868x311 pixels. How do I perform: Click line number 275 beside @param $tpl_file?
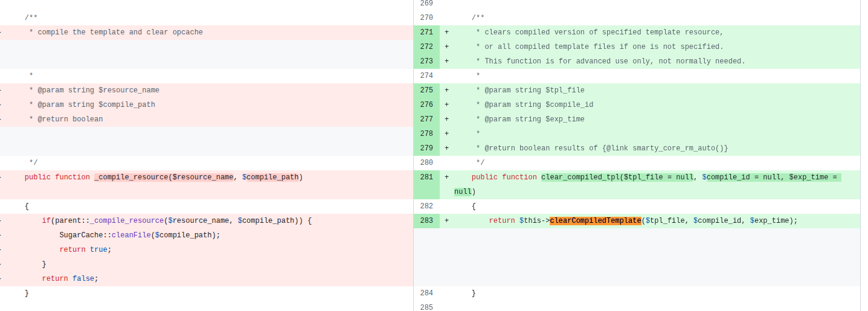(x=426, y=91)
